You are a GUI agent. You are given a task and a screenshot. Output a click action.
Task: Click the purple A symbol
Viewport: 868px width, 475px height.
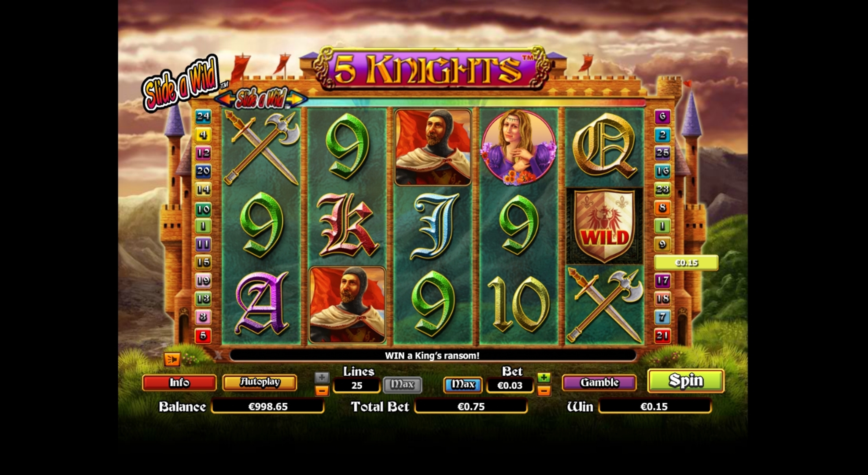262,303
